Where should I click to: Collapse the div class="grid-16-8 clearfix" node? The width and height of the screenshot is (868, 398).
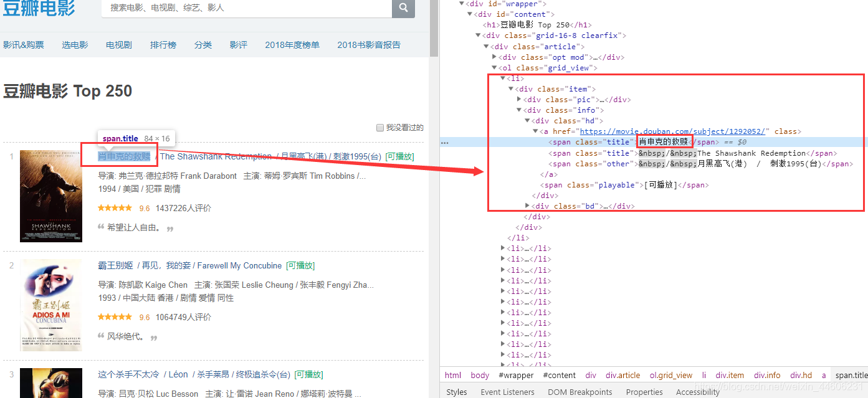coord(479,36)
